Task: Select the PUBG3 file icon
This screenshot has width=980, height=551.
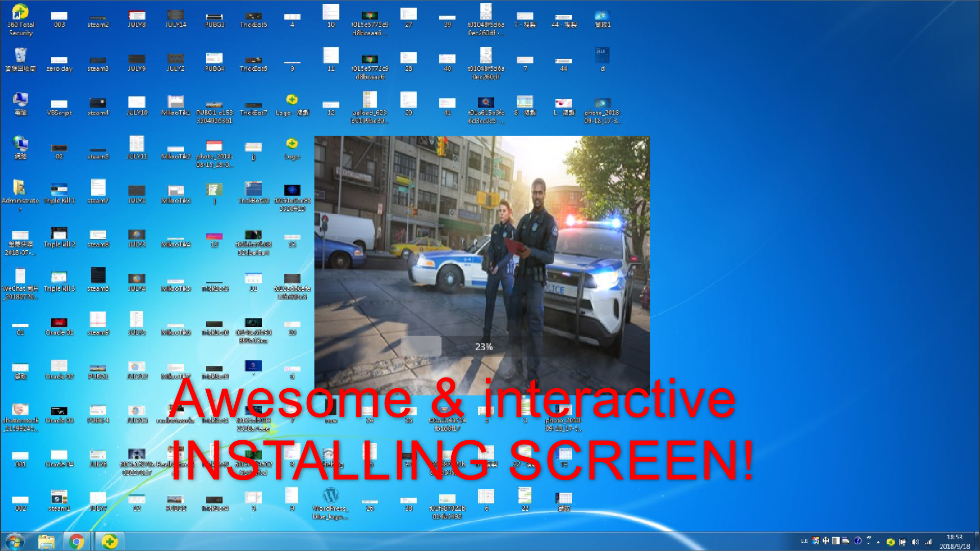Action: point(214,20)
